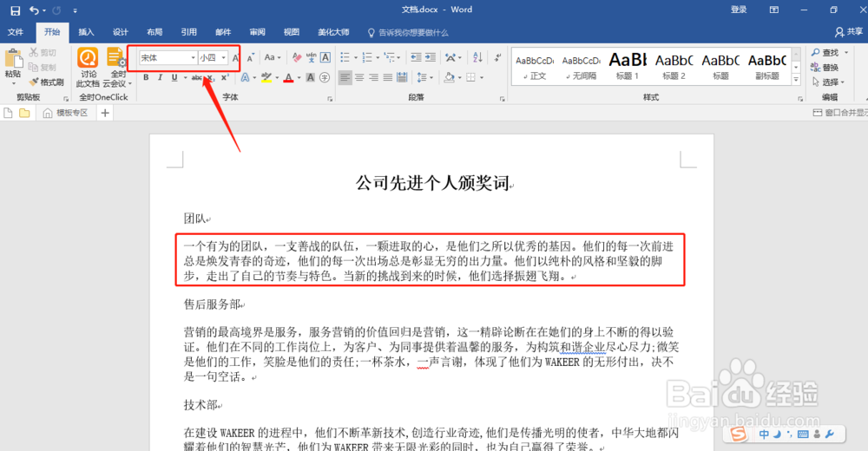Toggle Superscript formatting
The image size is (868, 451).
pyautogui.click(x=225, y=77)
